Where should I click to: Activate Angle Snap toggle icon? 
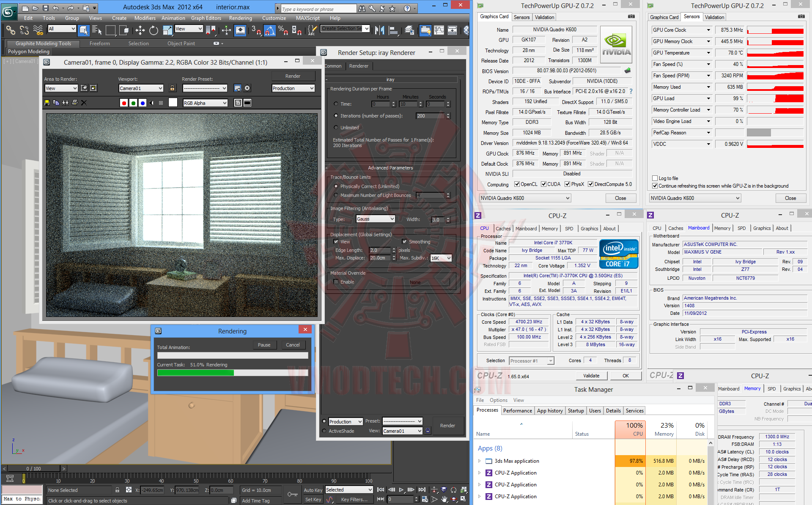pyautogui.click(x=270, y=30)
